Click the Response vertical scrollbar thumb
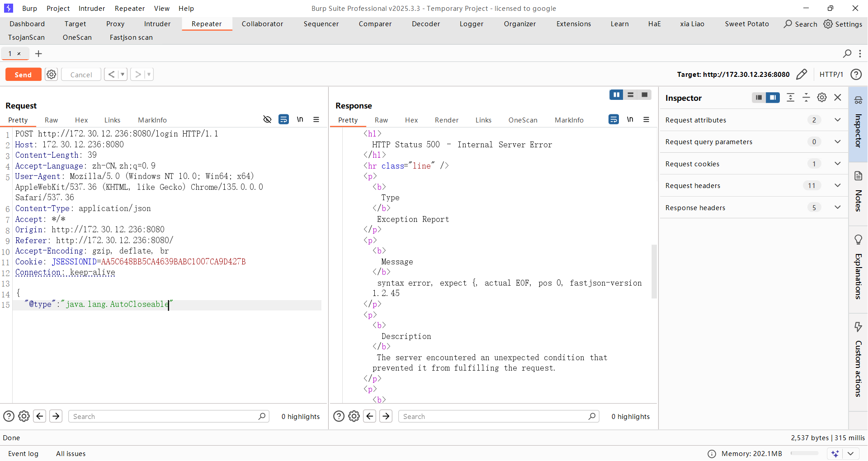The height and width of the screenshot is (461, 868). 654,271
